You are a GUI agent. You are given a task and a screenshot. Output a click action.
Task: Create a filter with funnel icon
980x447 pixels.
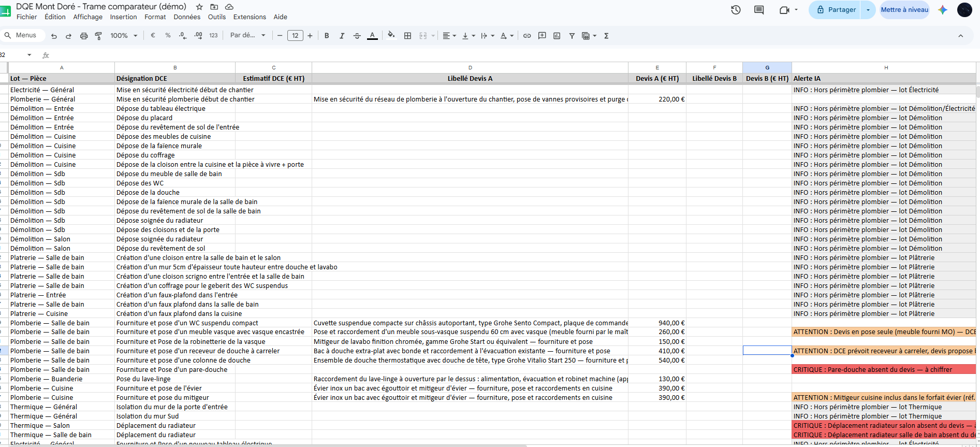point(572,36)
